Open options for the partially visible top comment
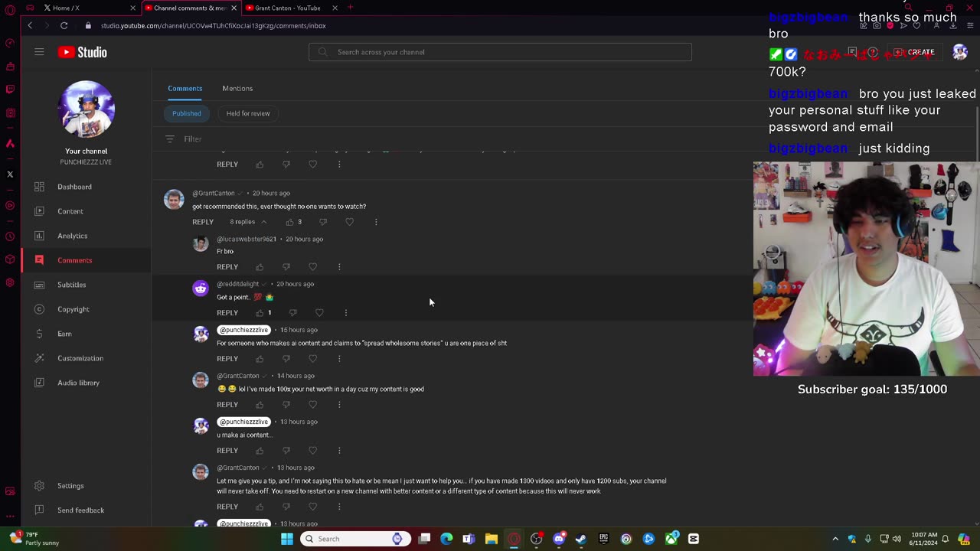This screenshot has height=551, width=980. click(x=339, y=165)
